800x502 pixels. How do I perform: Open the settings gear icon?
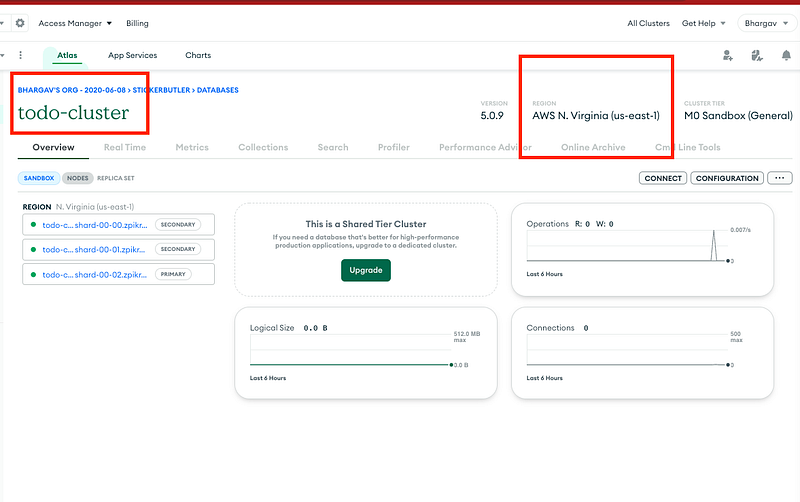click(x=20, y=23)
